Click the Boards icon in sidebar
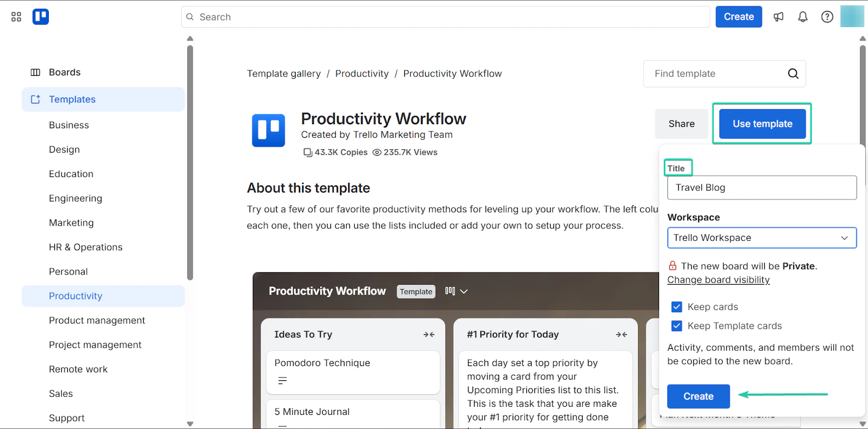868x429 pixels. 35,72
